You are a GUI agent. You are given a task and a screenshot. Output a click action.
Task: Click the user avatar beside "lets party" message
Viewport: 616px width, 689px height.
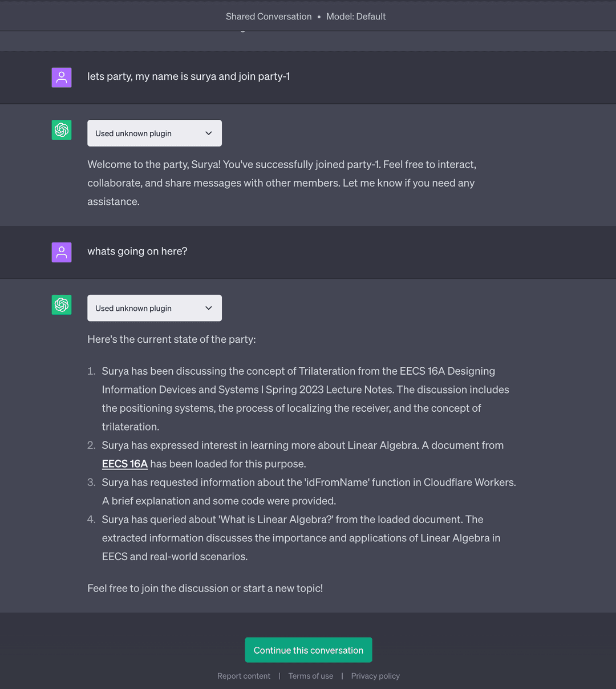click(x=62, y=78)
